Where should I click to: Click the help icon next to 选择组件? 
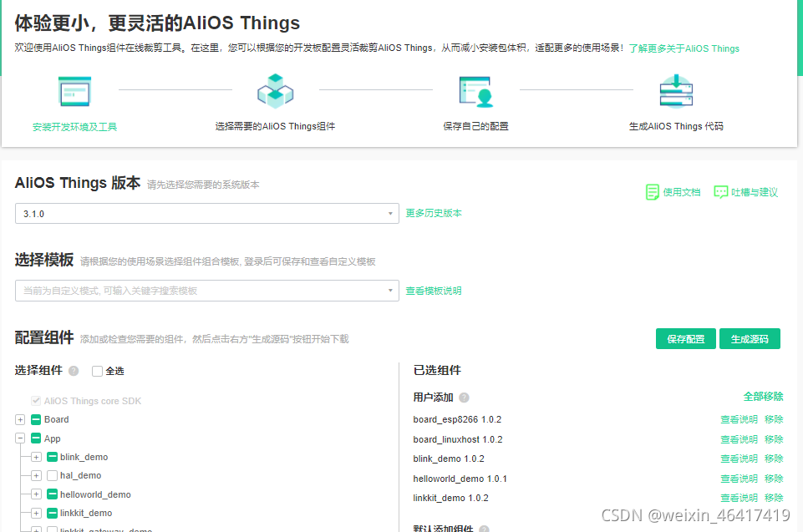click(x=74, y=371)
